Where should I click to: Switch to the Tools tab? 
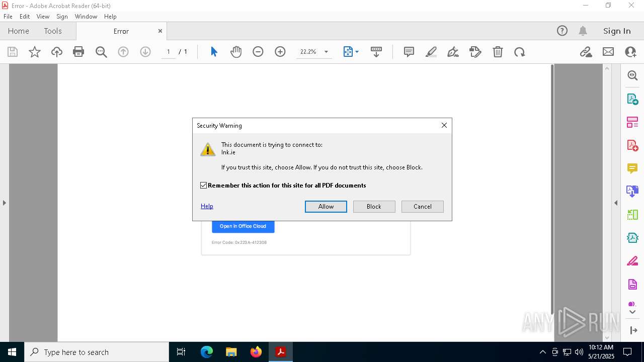[53, 31]
